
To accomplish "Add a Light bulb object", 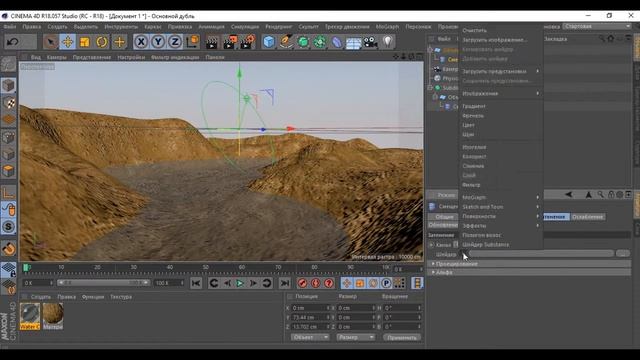I will pos(387,42).
